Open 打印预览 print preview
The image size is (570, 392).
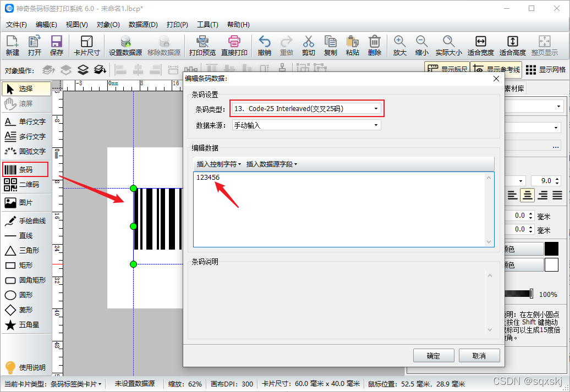[x=202, y=46]
